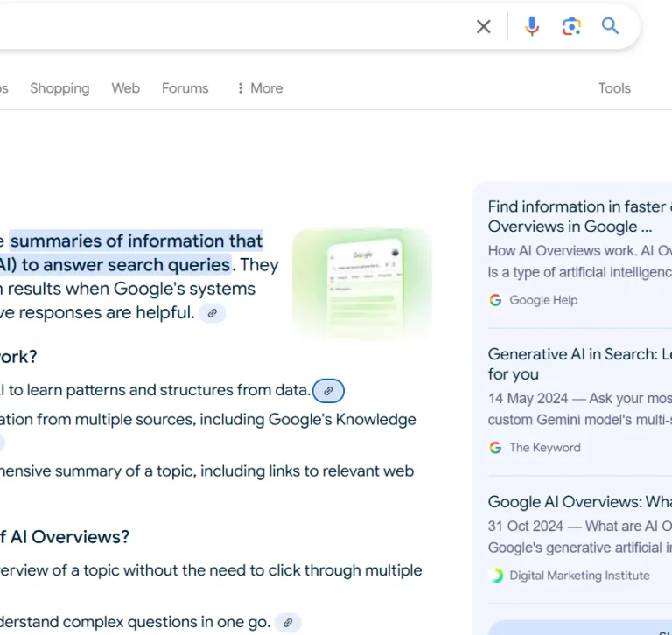Open 'Find information in faster' Google Help result
Viewport: 672px width, 635px height.
click(580, 216)
